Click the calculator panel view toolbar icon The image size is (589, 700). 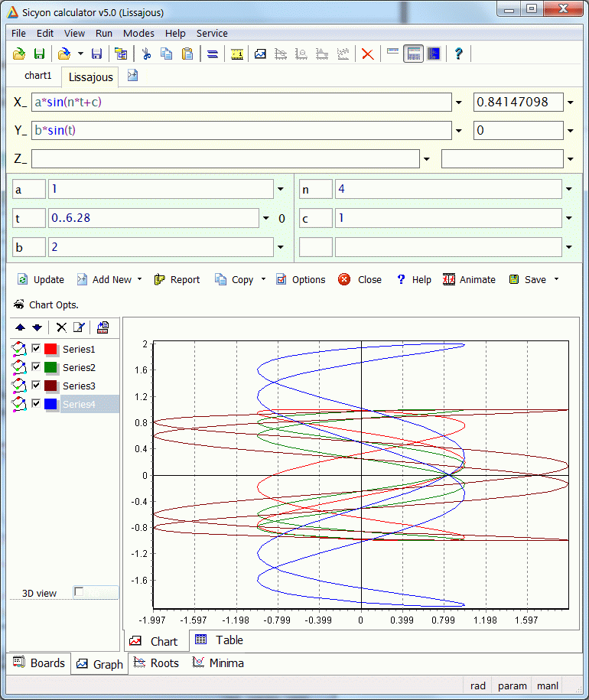pyautogui.click(x=413, y=54)
